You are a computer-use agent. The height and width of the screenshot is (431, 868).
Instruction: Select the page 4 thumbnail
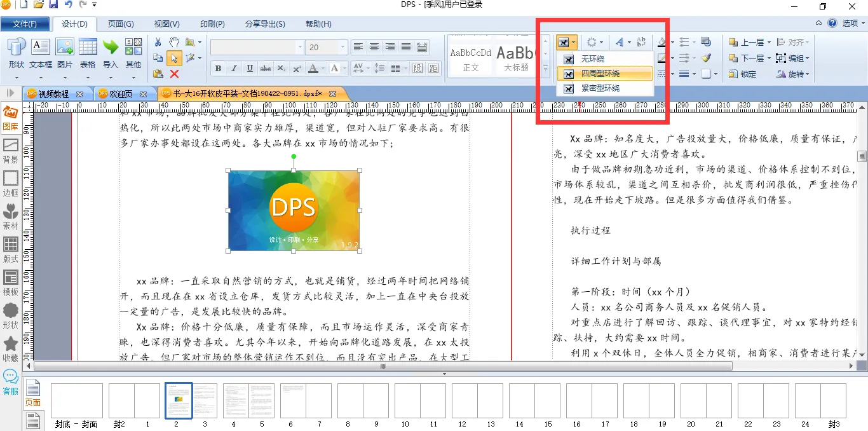tap(235, 400)
